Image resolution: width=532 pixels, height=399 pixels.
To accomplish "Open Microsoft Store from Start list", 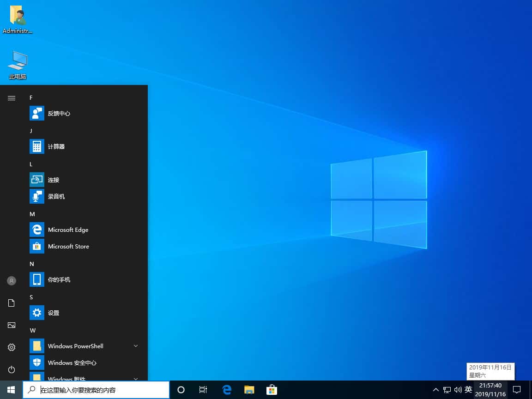I will tap(85, 246).
